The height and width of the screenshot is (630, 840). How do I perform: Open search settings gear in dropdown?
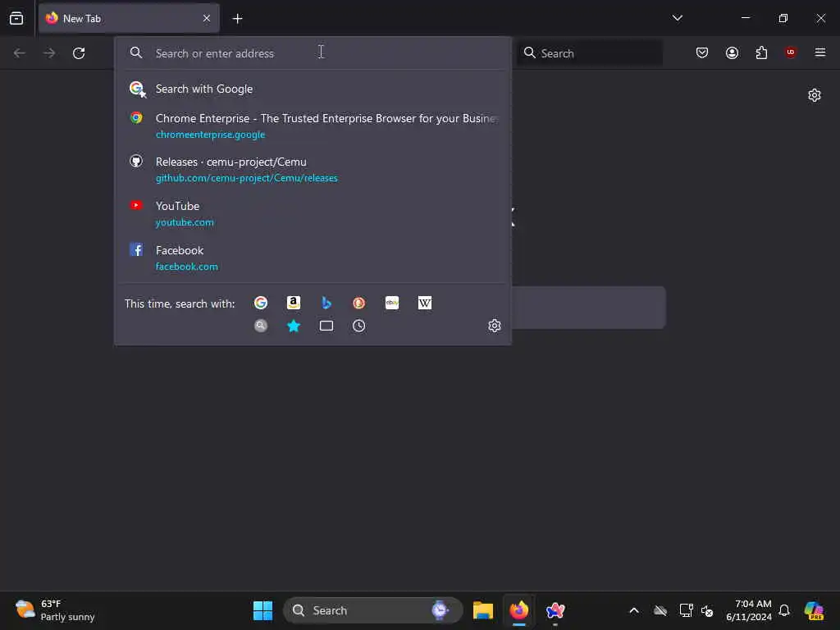(x=495, y=326)
